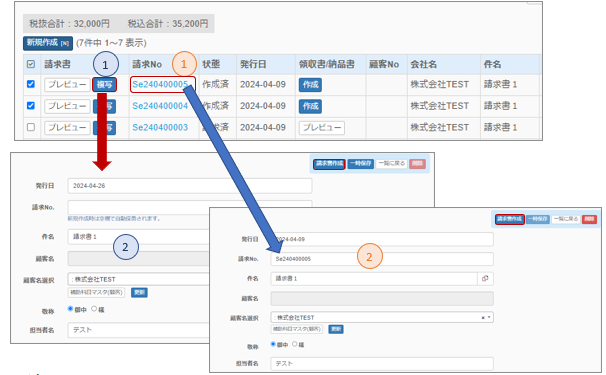Click 作成 receipt button for Se240400005
The image size is (606, 375).
tap(310, 85)
